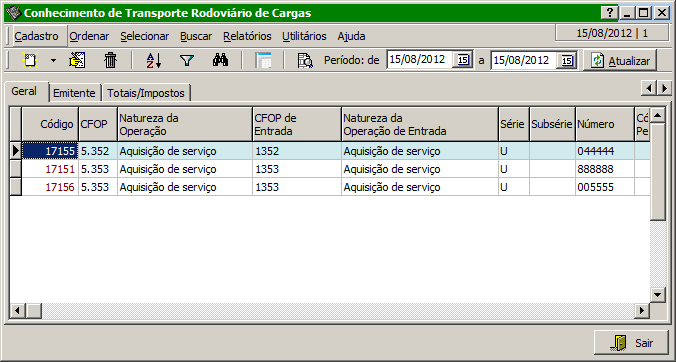
Task: Open the Utilitários menu
Action: 304,36
